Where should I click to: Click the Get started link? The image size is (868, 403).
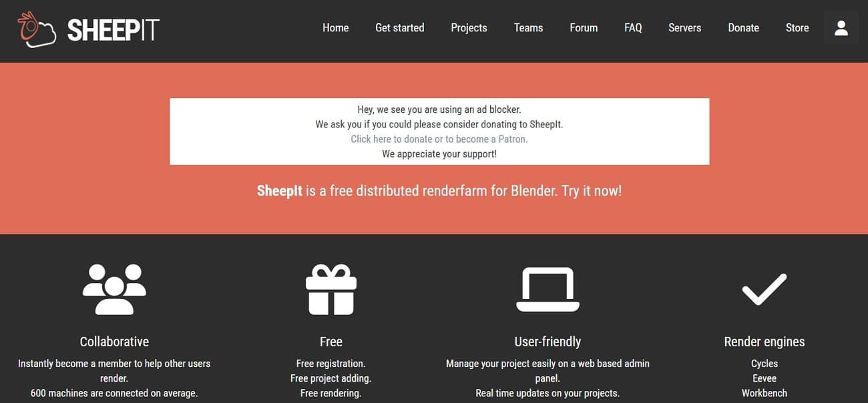coord(399,27)
